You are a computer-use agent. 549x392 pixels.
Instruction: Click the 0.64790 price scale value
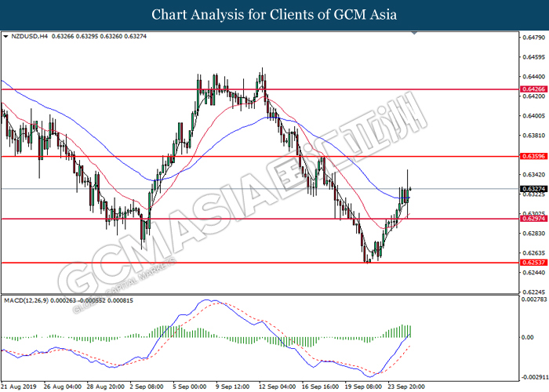(533, 38)
